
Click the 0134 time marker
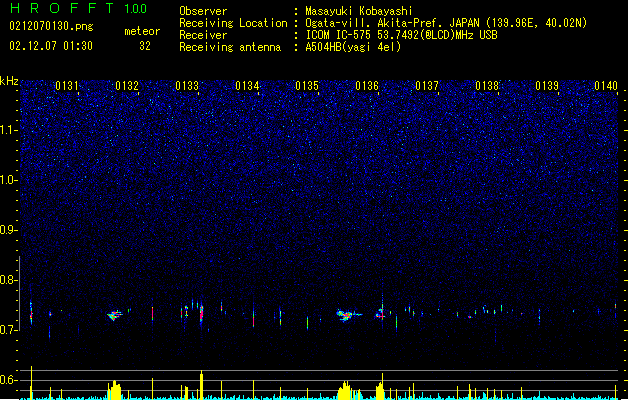[x=247, y=85]
